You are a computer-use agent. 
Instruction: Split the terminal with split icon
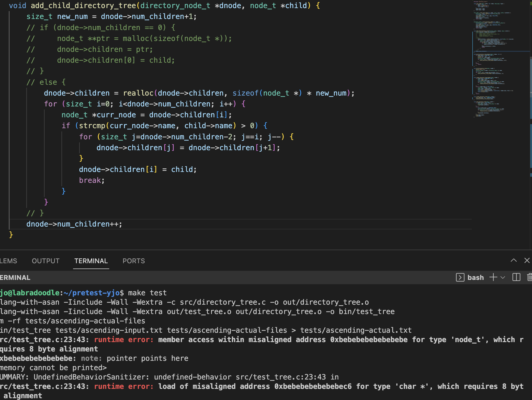(516, 277)
